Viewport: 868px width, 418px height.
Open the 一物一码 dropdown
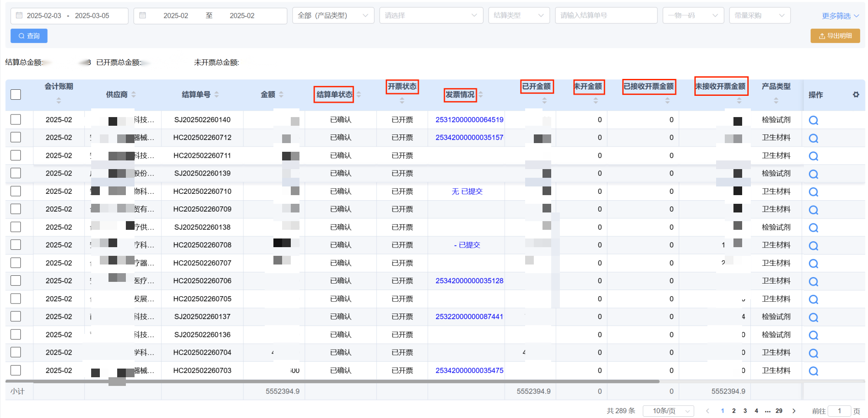[693, 16]
